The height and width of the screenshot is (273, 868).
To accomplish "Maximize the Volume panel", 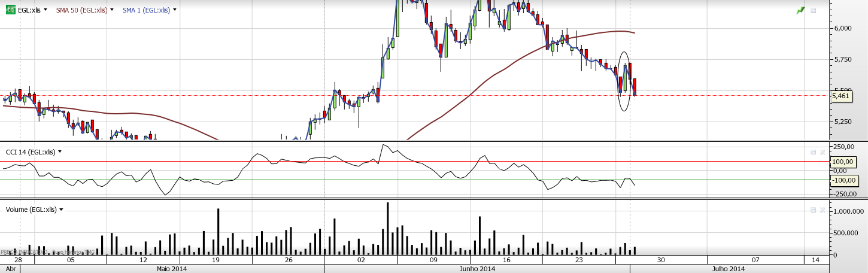I will [813, 210].
